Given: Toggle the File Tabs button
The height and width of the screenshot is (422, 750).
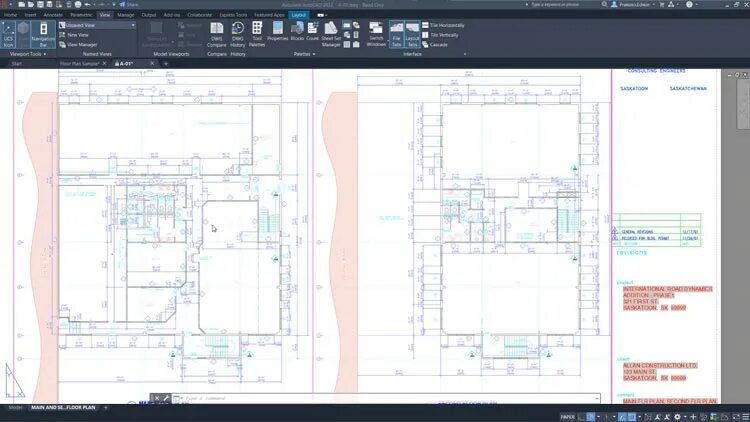Looking at the screenshot, I should click(x=396, y=34).
